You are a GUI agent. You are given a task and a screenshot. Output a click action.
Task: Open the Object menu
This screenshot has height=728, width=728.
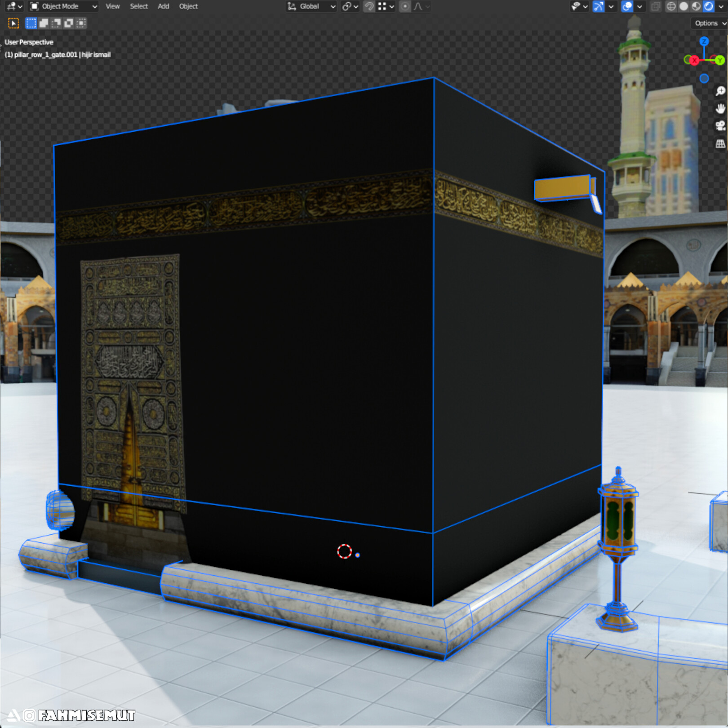coord(188,6)
